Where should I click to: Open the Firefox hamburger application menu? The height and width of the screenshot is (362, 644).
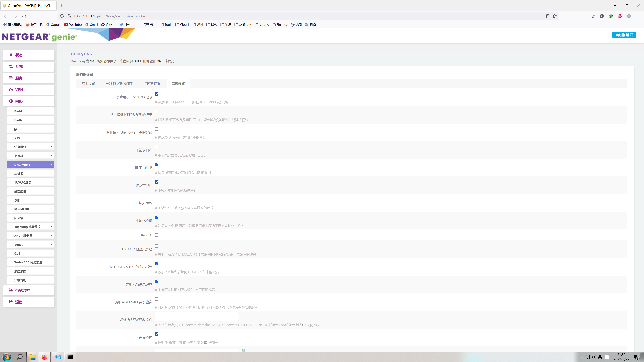click(638, 16)
